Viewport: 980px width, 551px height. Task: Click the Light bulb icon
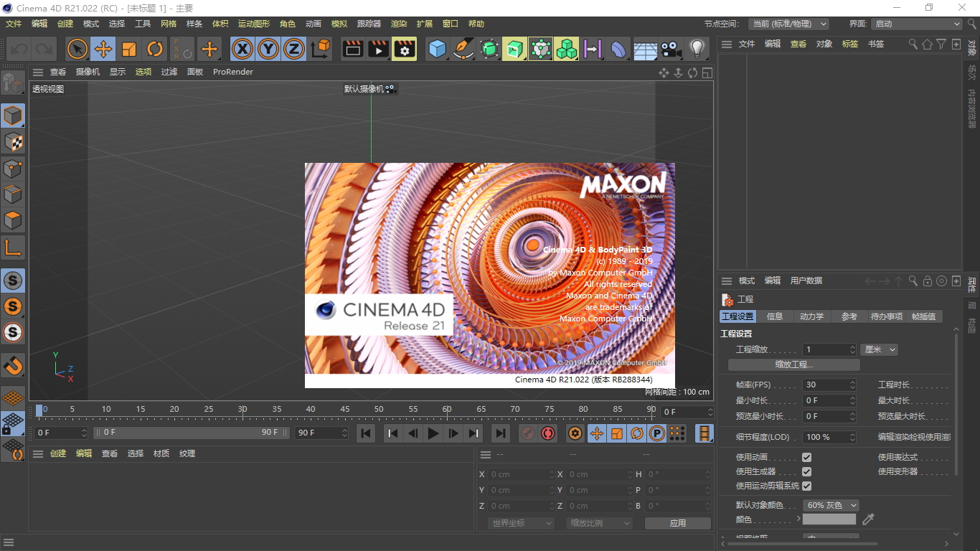point(697,49)
